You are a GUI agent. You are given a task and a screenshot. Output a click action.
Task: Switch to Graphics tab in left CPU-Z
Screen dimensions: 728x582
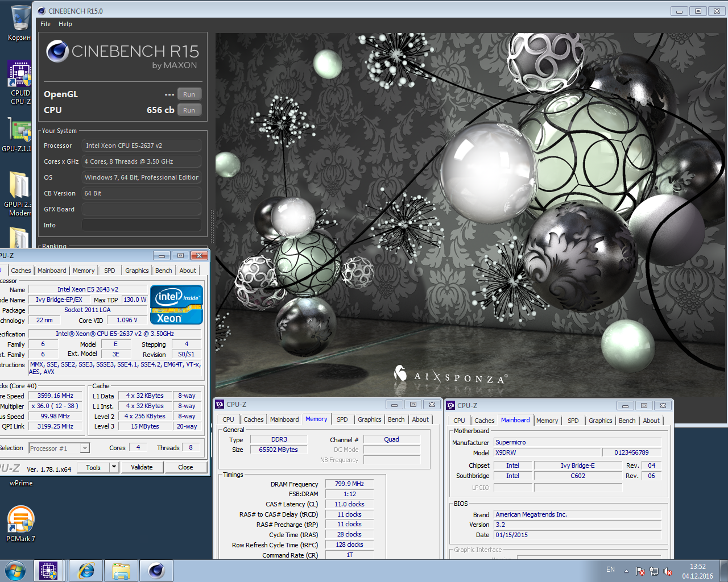click(137, 271)
